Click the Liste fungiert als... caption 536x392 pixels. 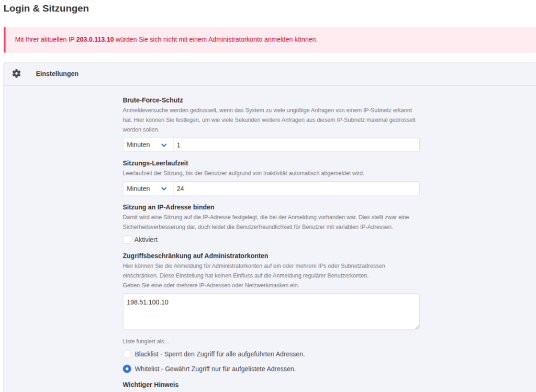pos(146,341)
